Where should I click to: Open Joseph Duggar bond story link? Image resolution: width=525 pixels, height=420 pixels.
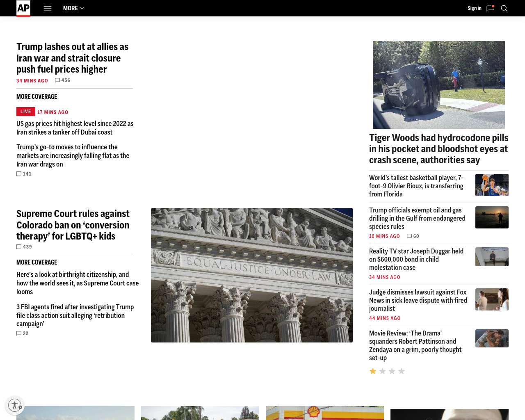coord(416,259)
